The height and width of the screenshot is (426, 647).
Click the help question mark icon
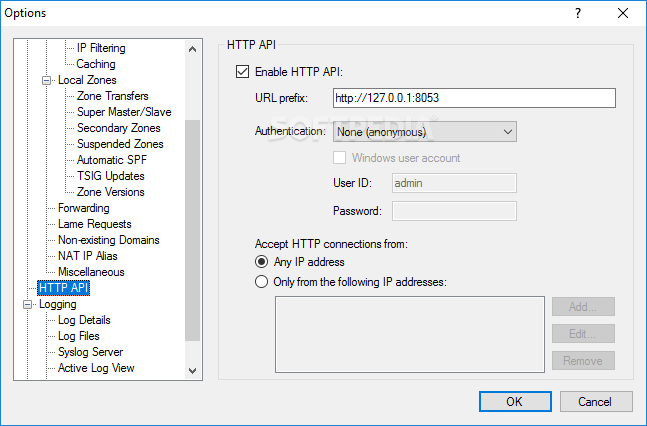coord(578,13)
